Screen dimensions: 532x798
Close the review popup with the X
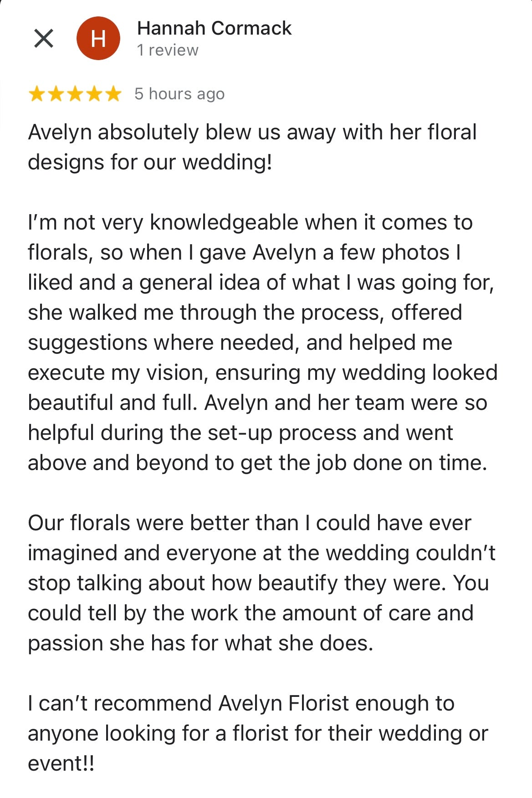[44, 39]
